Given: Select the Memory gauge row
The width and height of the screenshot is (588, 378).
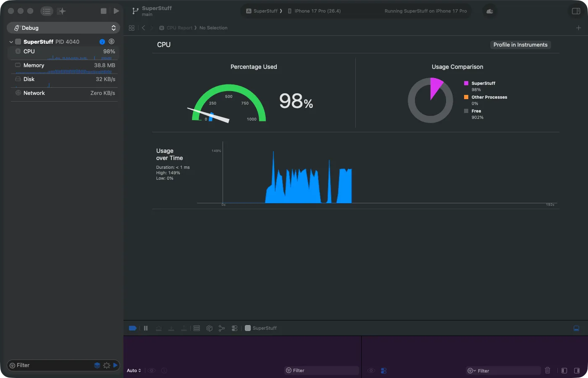Looking at the screenshot, I should (x=63, y=67).
